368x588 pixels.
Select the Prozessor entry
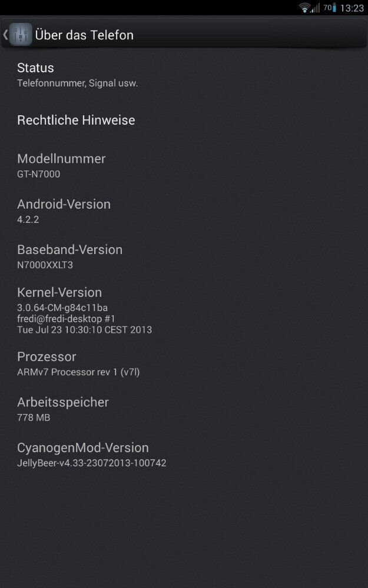click(x=184, y=364)
